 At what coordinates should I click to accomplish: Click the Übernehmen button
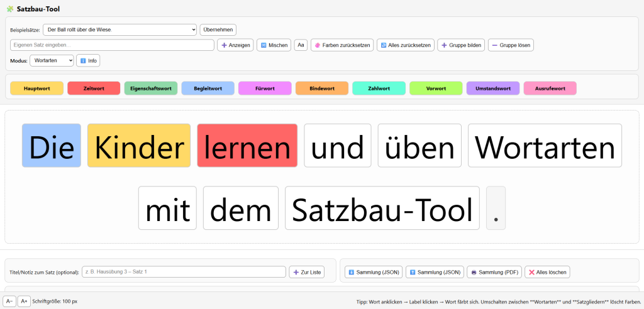click(x=218, y=30)
